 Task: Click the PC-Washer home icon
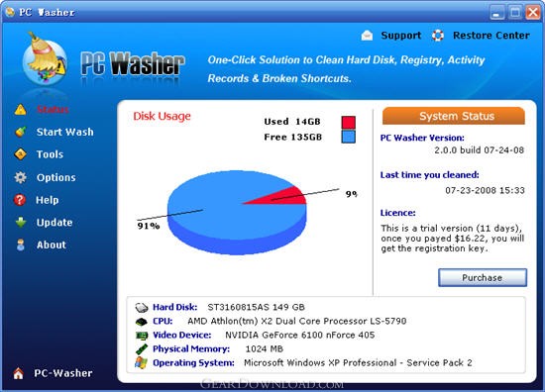(x=19, y=373)
